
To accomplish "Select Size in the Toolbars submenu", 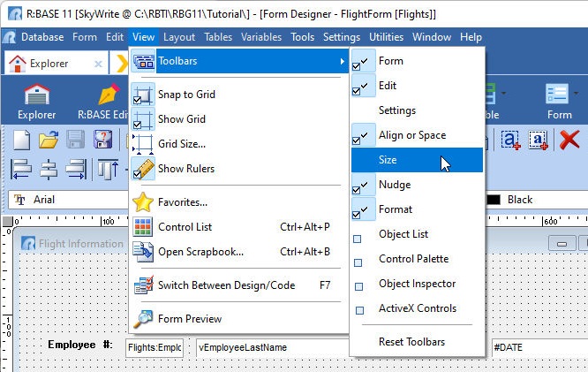I will (417, 160).
